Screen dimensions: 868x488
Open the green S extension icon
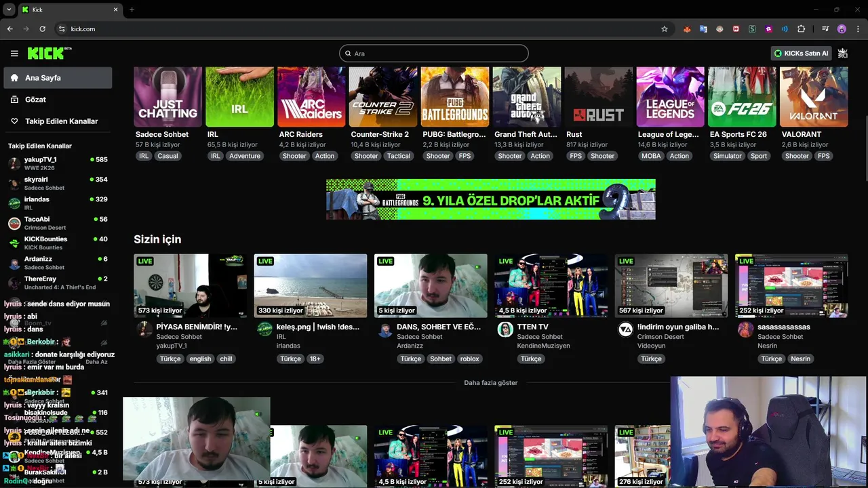click(752, 29)
